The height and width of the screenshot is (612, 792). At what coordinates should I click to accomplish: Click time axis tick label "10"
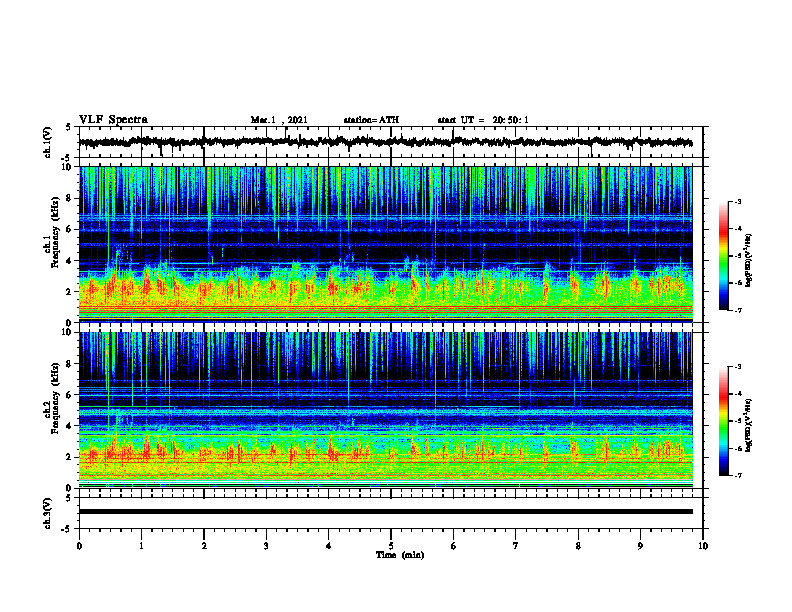(x=703, y=546)
